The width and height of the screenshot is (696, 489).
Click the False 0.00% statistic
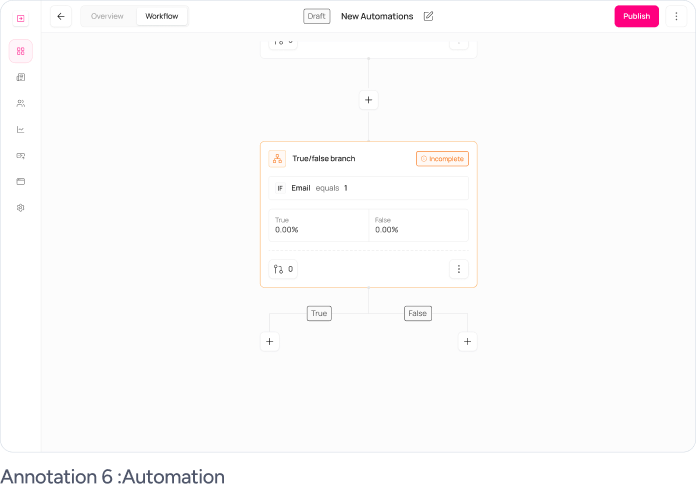point(419,225)
